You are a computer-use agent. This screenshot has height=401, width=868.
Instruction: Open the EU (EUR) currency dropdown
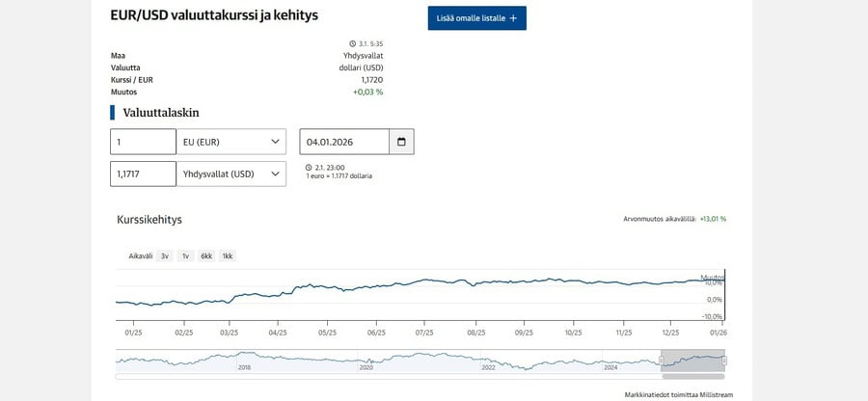tap(231, 143)
